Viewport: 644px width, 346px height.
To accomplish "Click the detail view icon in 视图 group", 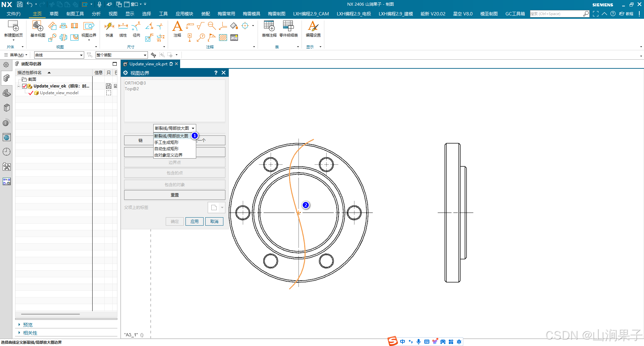I will 52,38.
